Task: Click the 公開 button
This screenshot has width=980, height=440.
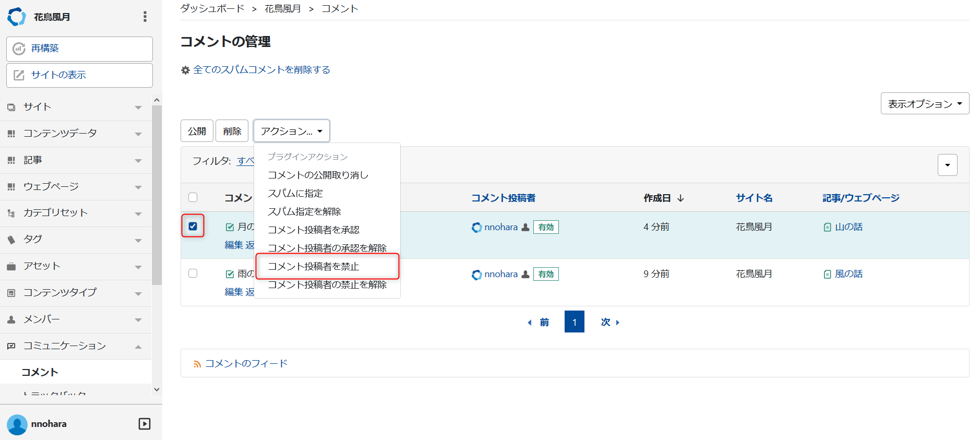Action: click(x=197, y=131)
